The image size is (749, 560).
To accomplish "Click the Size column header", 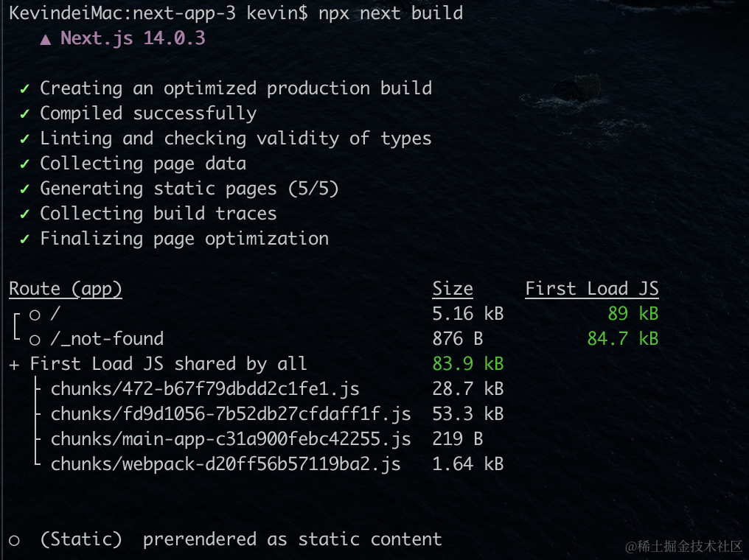I will click(x=453, y=289).
